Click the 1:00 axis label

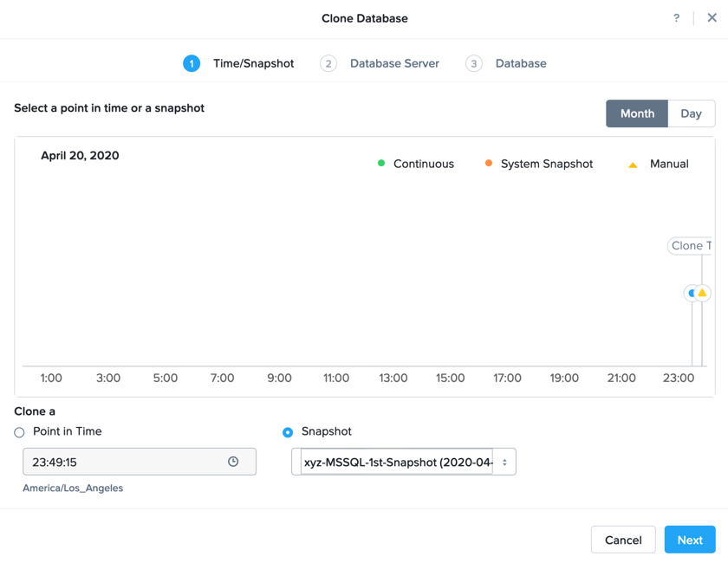pos(51,379)
